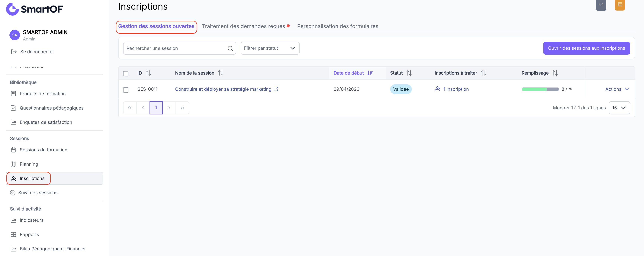This screenshot has width=644, height=256.
Task: Click the Validée status badge
Action: pyautogui.click(x=401, y=89)
